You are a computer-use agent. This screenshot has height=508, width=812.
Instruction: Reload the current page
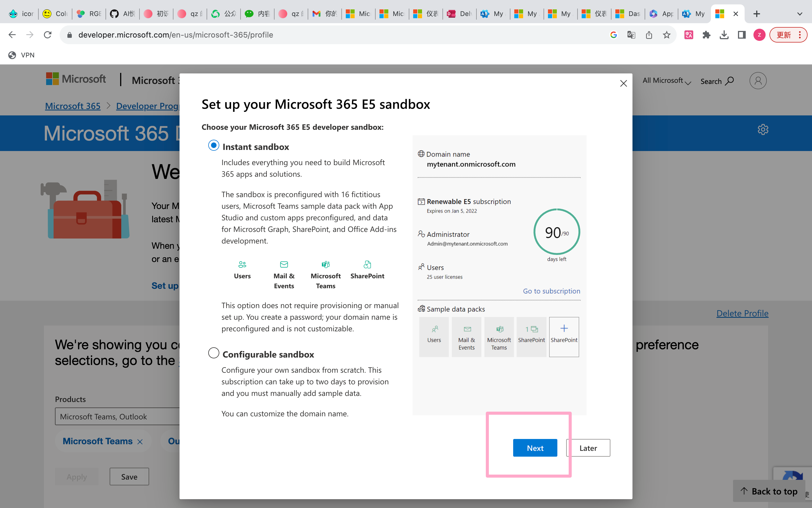48,35
